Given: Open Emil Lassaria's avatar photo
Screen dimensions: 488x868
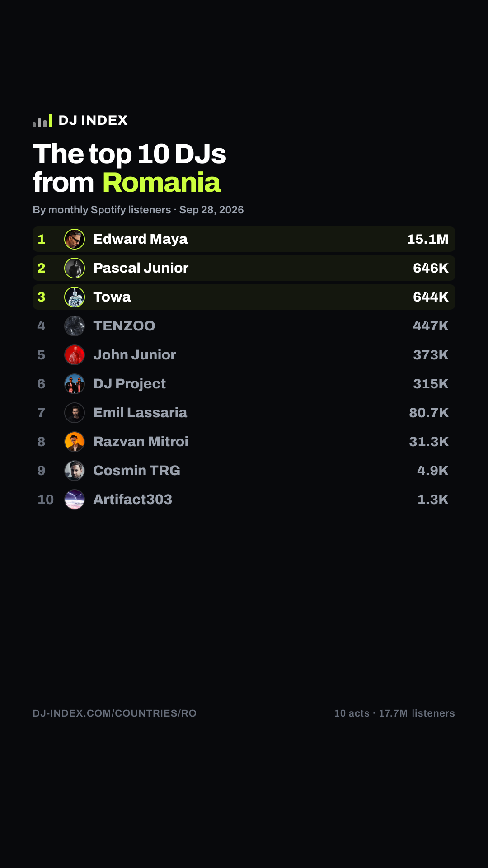Looking at the screenshot, I should (x=75, y=413).
